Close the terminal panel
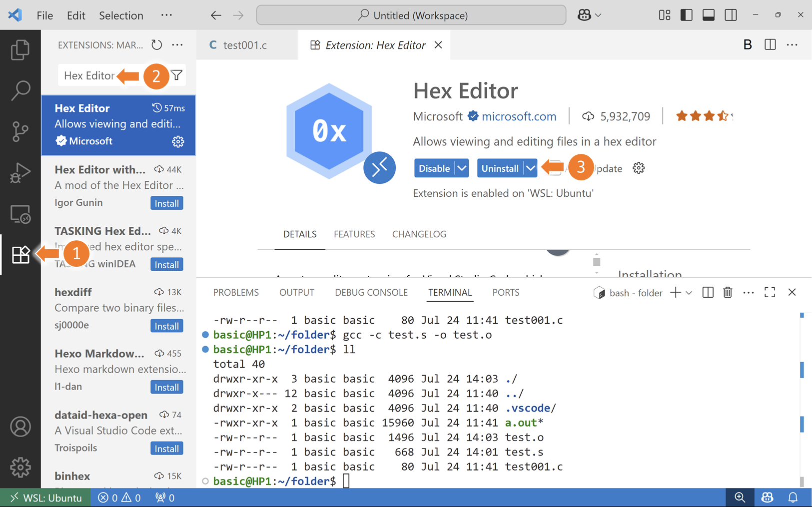Viewport: 812px width, 507px height. pos(792,293)
